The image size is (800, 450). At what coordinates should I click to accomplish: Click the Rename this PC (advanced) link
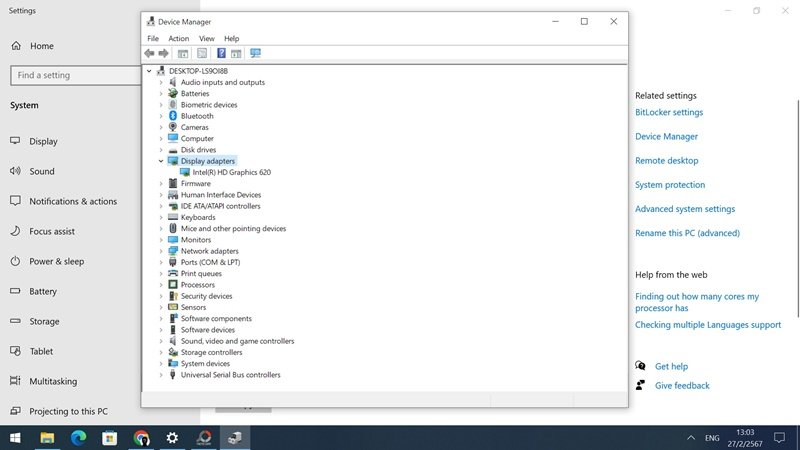pyautogui.click(x=687, y=233)
